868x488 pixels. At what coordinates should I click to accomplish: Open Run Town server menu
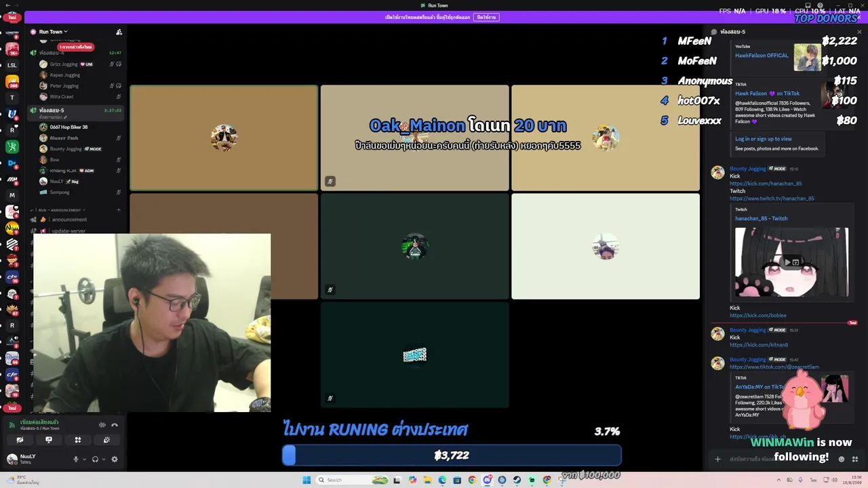(53, 32)
